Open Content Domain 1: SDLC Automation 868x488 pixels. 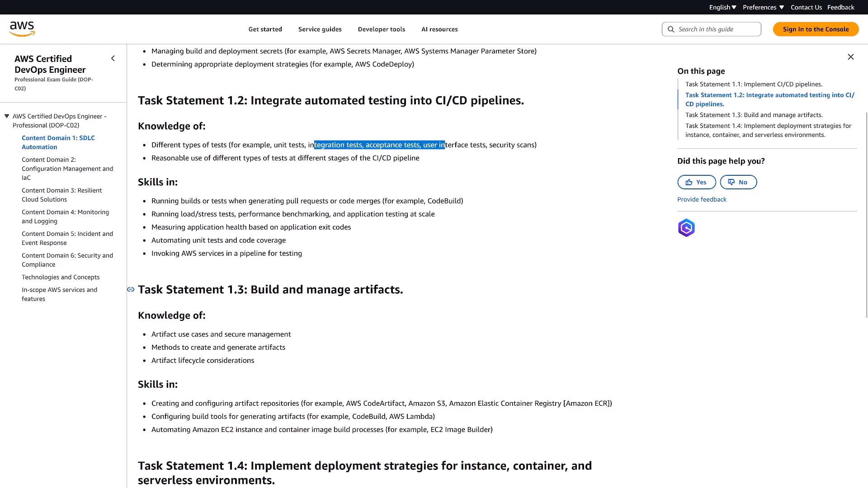pyautogui.click(x=58, y=142)
